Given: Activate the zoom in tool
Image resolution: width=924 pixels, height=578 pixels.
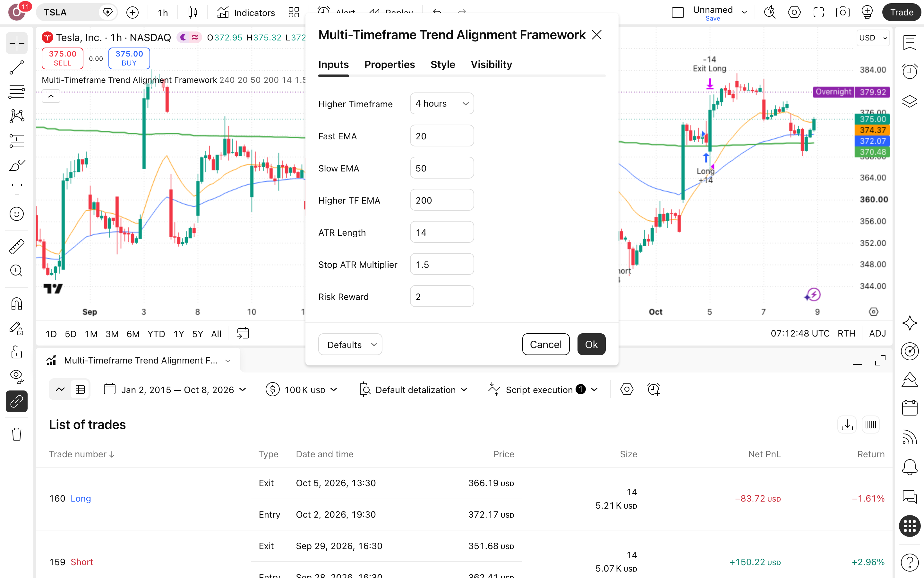Looking at the screenshot, I should 16,271.
